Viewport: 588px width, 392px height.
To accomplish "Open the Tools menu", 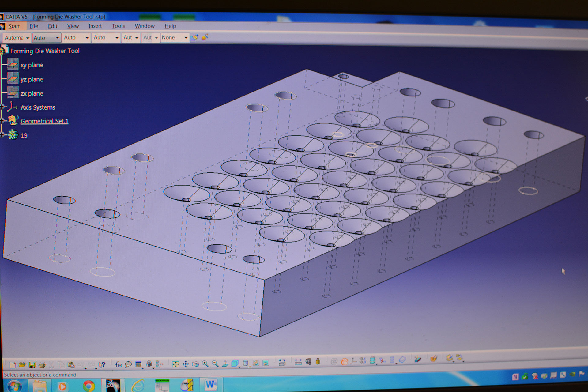I will point(118,26).
